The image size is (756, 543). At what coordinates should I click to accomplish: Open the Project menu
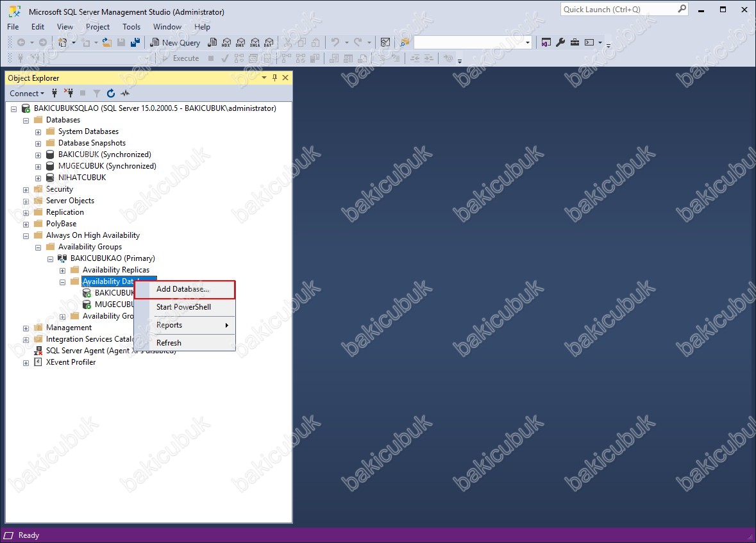(x=98, y=26)
